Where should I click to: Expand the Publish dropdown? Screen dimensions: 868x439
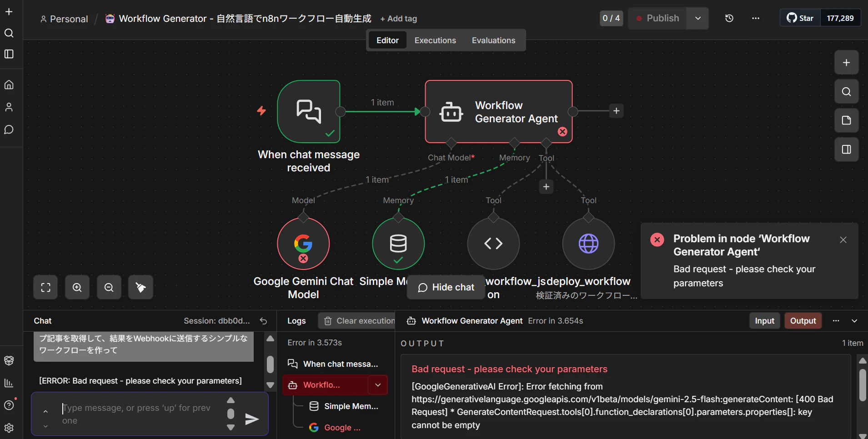tap(697, 18)
